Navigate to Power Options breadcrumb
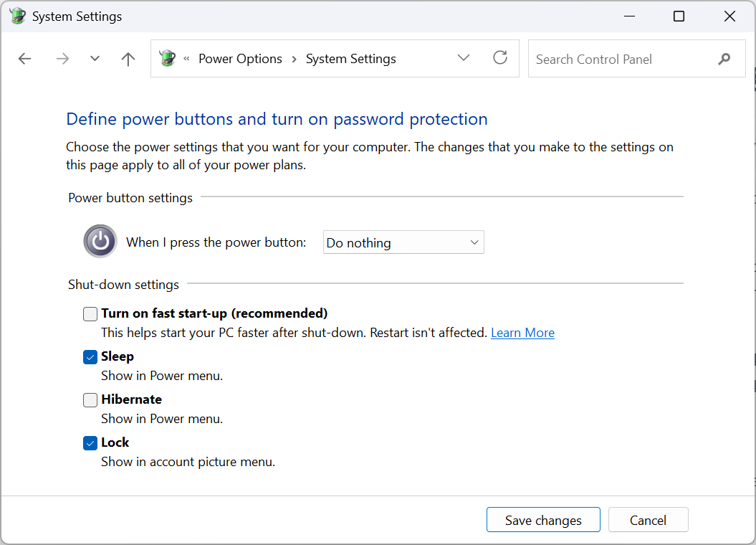 click(240, 59)
